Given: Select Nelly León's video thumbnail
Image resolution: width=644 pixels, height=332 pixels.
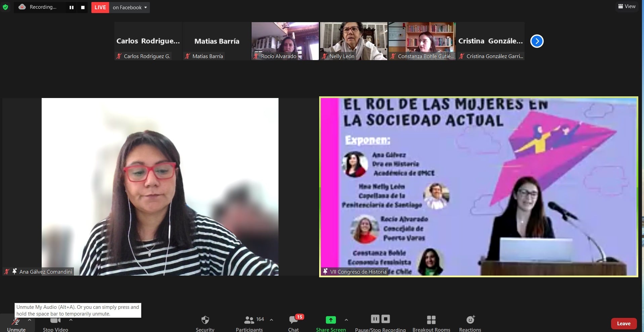Looking at the screenshot, I should point(353,41).
